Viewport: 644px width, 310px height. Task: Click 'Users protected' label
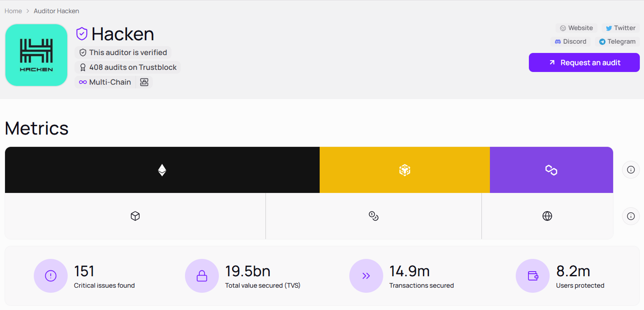(580, 285)
